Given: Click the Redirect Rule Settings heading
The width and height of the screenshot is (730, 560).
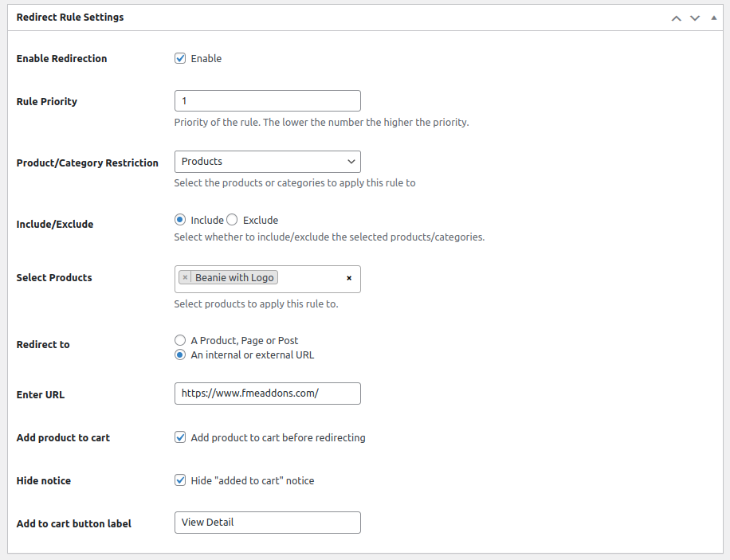Looking at the screenshot, I should pos(70,18).
